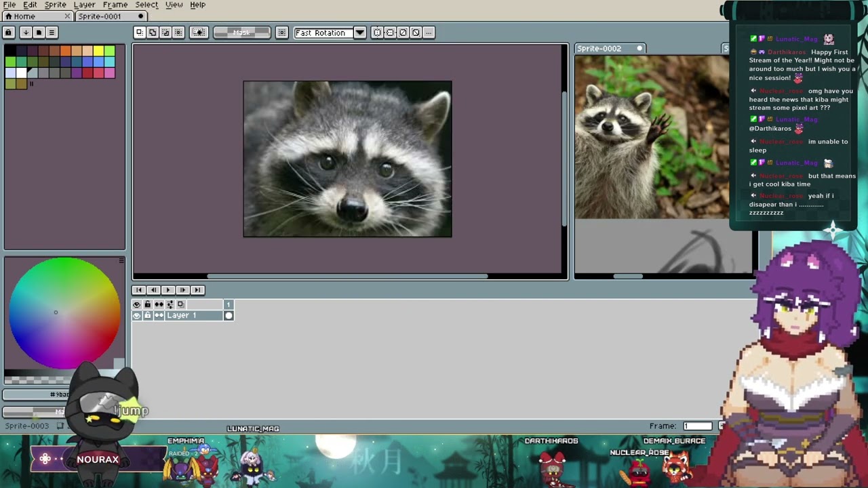Click the Flip Vertical transform icon
The height and width of the screenshot is (488, 868).
pos(390,33)
